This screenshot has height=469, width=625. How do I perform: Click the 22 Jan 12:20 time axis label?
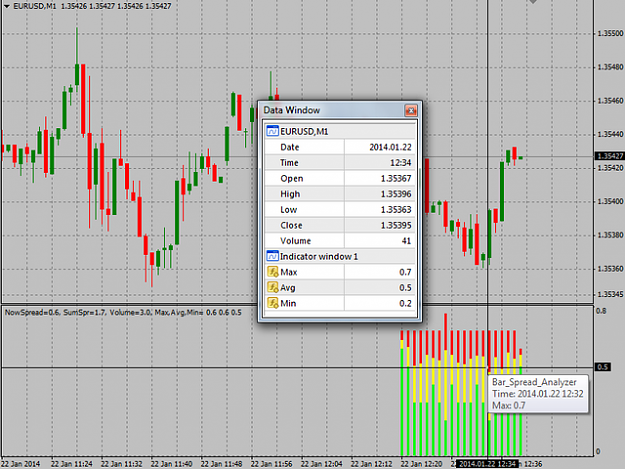(421, 464)
